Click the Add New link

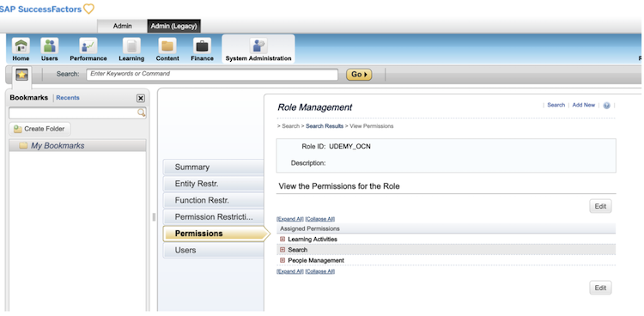[584, 106]
